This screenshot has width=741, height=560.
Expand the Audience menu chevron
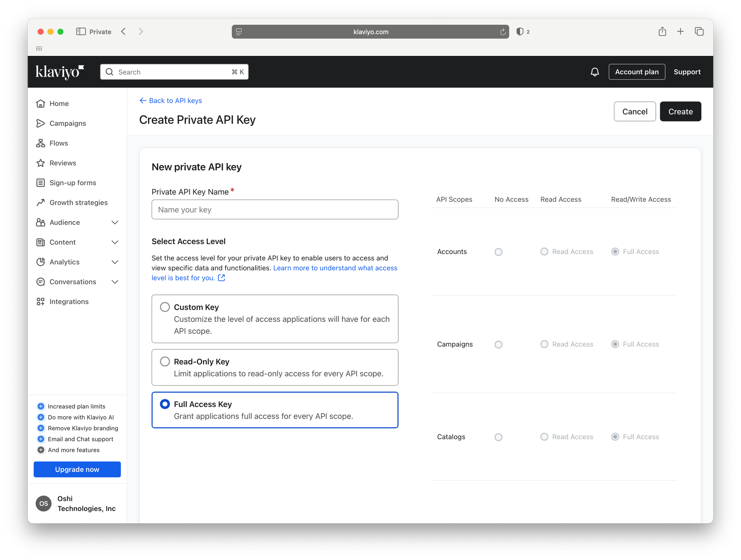pos(115,223)
